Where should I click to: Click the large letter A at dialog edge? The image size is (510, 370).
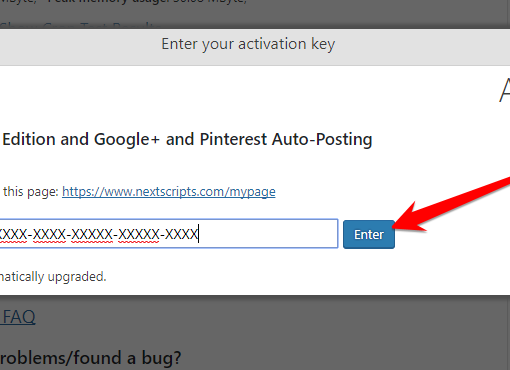tap(504, 90)
